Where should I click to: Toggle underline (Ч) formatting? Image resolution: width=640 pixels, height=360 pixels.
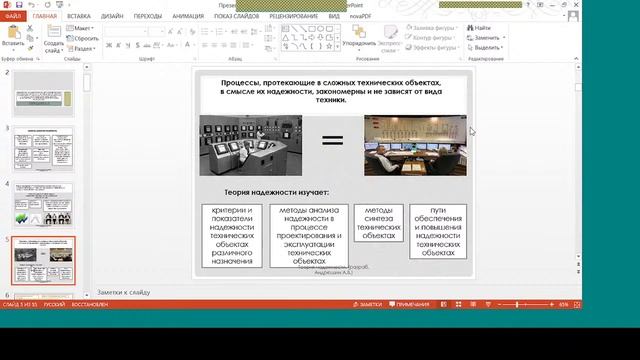[128, 45]
